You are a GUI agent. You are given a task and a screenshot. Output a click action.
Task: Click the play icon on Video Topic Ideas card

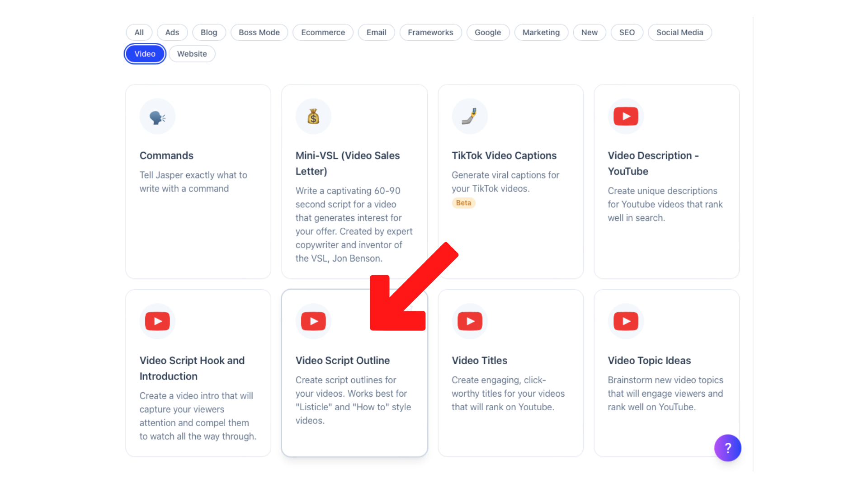626,321
